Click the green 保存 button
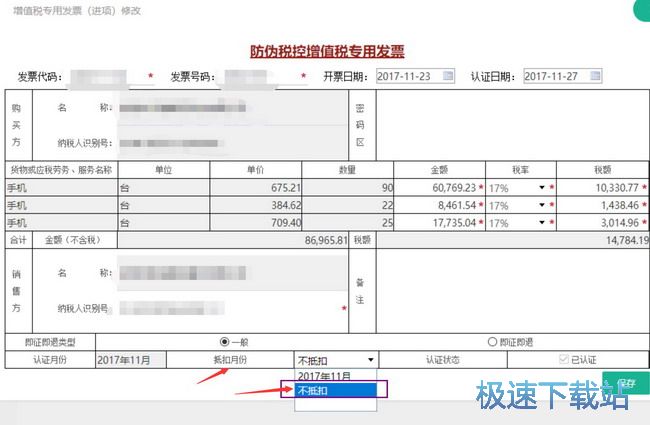Viewport: 650px width, 425px height. click(626, 383)
